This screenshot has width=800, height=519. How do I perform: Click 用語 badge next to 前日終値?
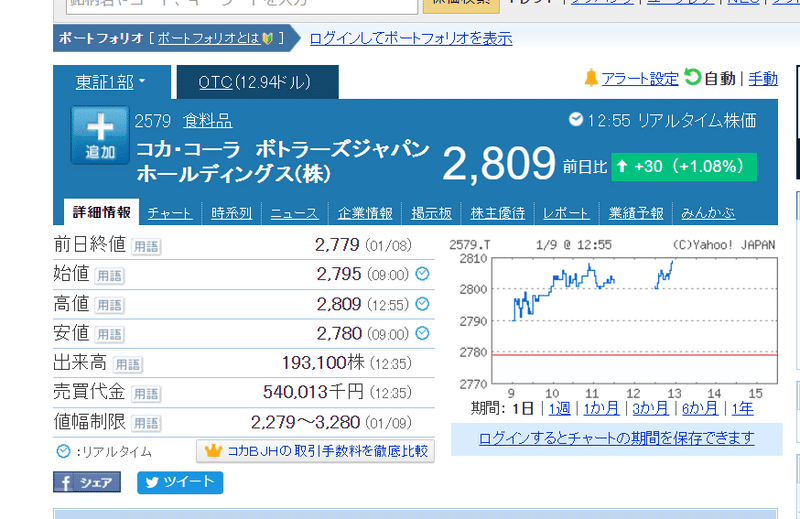(x=146, y=246)
